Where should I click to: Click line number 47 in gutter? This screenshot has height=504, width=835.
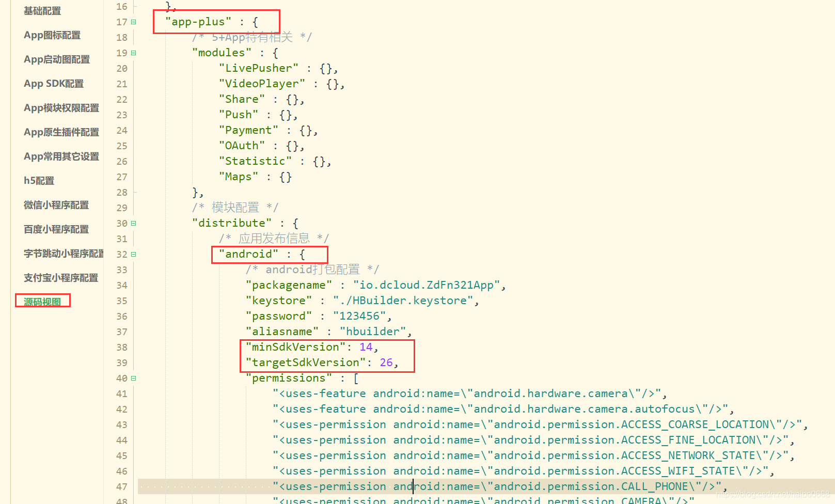(122, 487)
